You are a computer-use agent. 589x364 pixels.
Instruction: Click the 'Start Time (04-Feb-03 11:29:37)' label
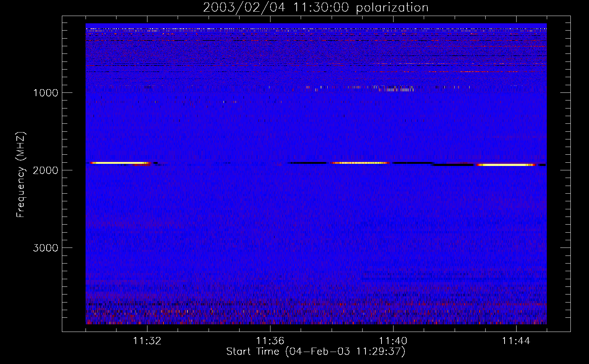pos(316,352)
